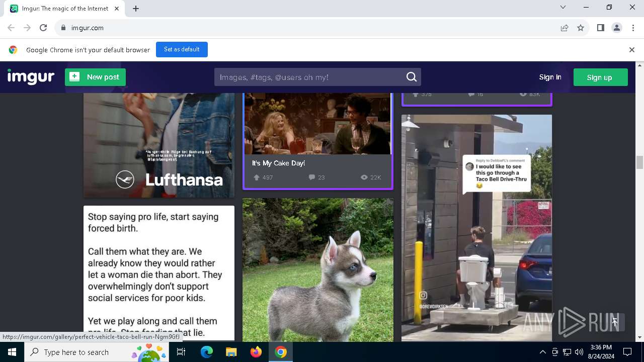Open the Chrome profile avatar
This screenshot has height=362, width=644.
click(x=616, y=28)
